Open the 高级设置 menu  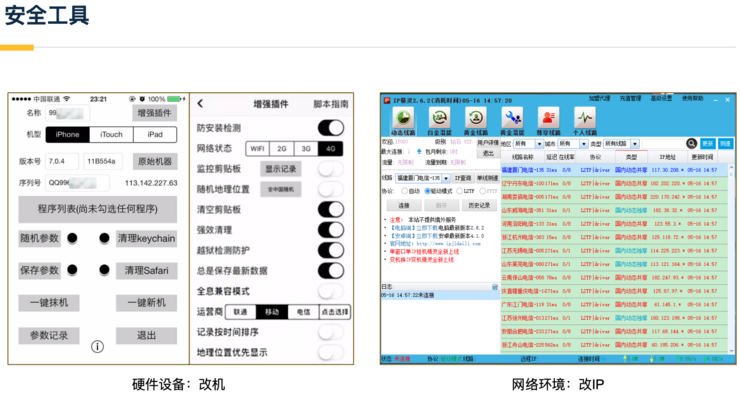point(661,99)
